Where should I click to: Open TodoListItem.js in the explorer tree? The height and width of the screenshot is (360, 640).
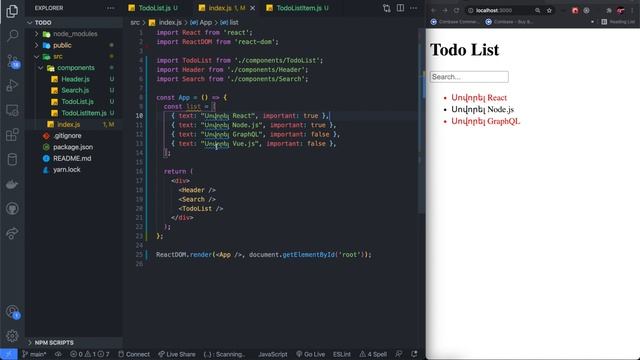84,113
